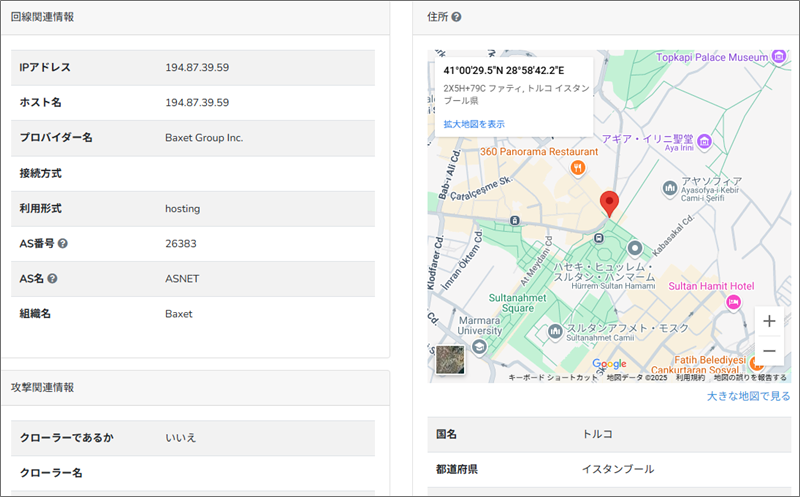
Task: Click the 組織名 row label
Action: 35,314
